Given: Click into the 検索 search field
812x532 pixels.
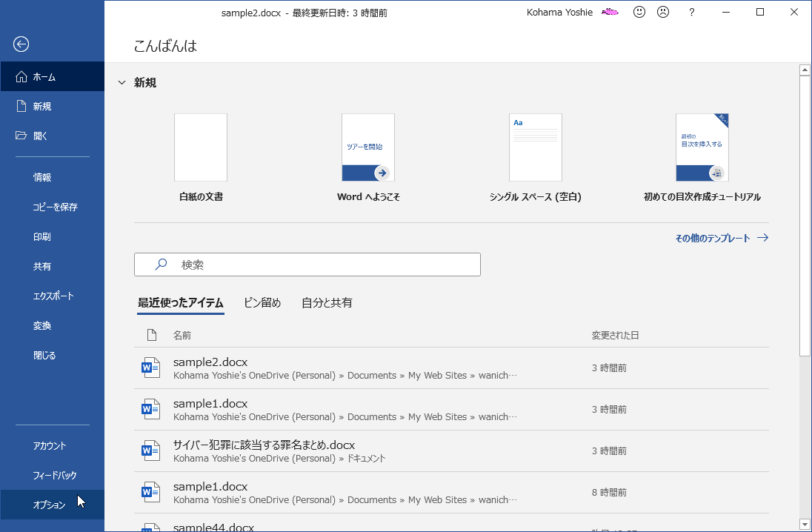Looking at the screenshot, I should point(307,265).
